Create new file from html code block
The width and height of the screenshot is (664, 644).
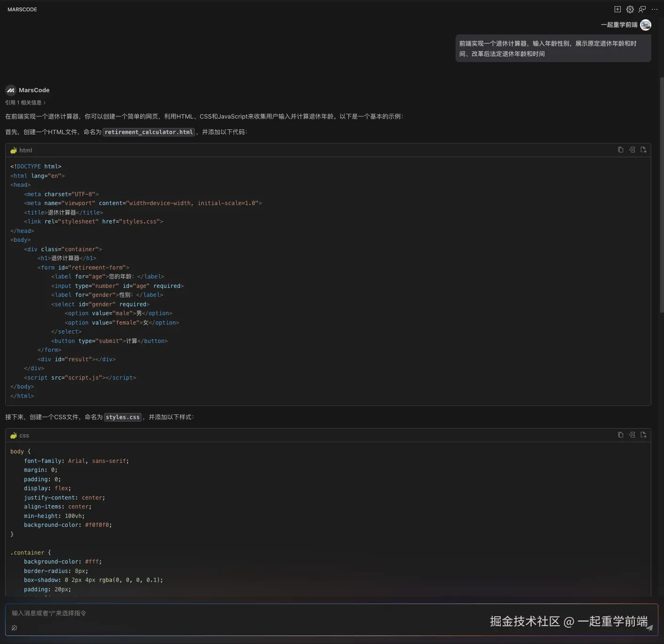(643, 150)
